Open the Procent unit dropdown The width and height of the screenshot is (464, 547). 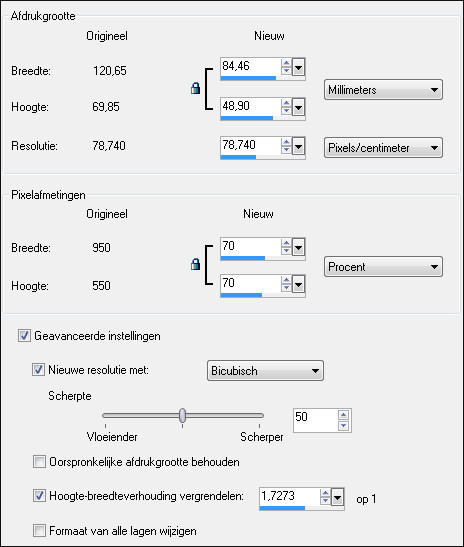[383, 267]
